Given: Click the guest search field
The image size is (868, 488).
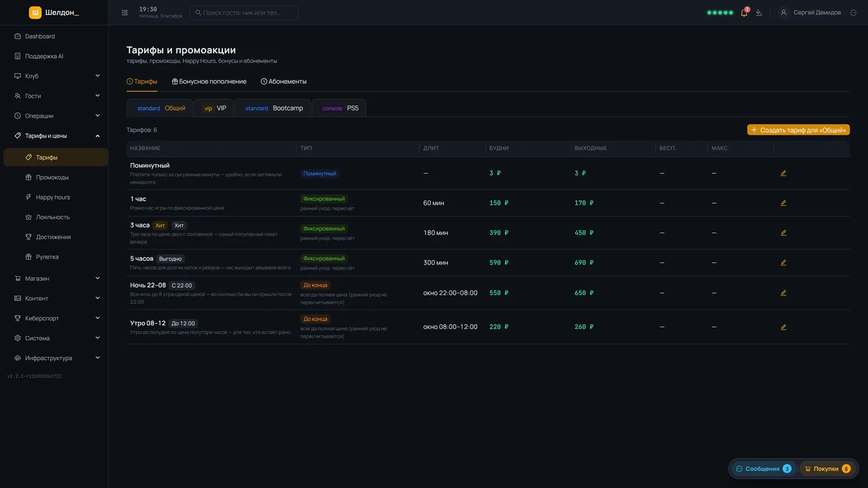Looking at the screenshot, I should (244, 12).
